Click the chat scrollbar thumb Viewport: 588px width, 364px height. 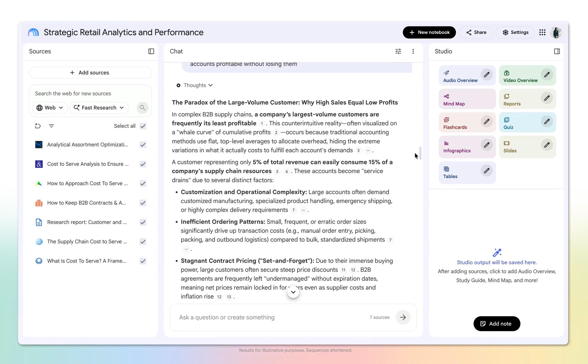[420, 153]
